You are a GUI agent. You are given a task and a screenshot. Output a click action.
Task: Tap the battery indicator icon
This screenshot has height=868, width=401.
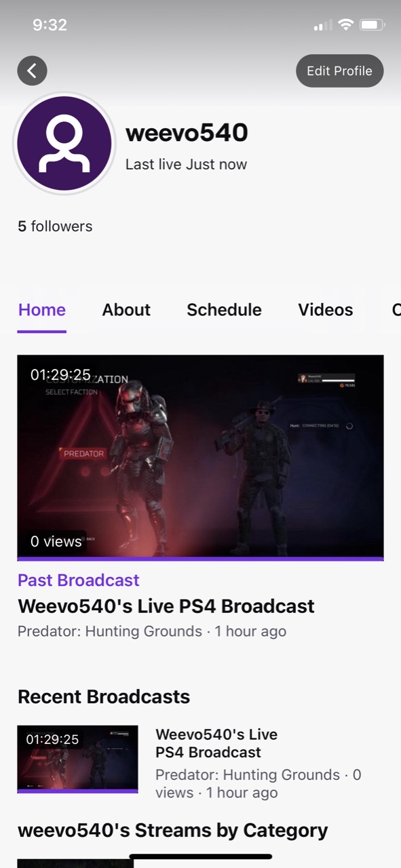[x=373, y=25]
